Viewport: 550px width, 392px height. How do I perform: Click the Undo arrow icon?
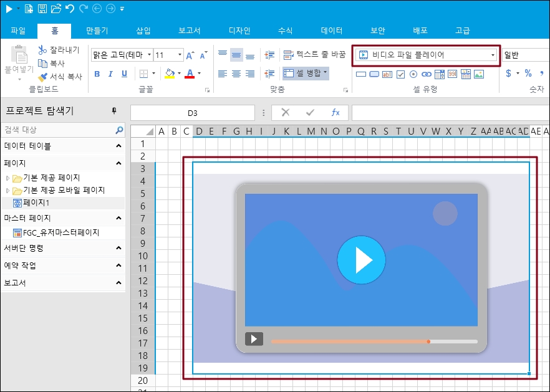[x=70, y=8]
